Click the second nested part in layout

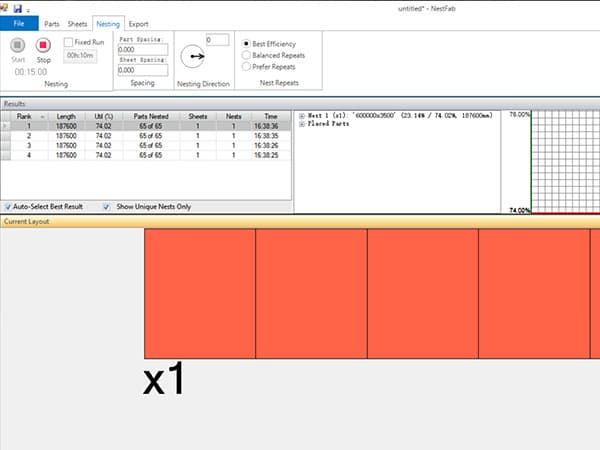coord(311,293)
